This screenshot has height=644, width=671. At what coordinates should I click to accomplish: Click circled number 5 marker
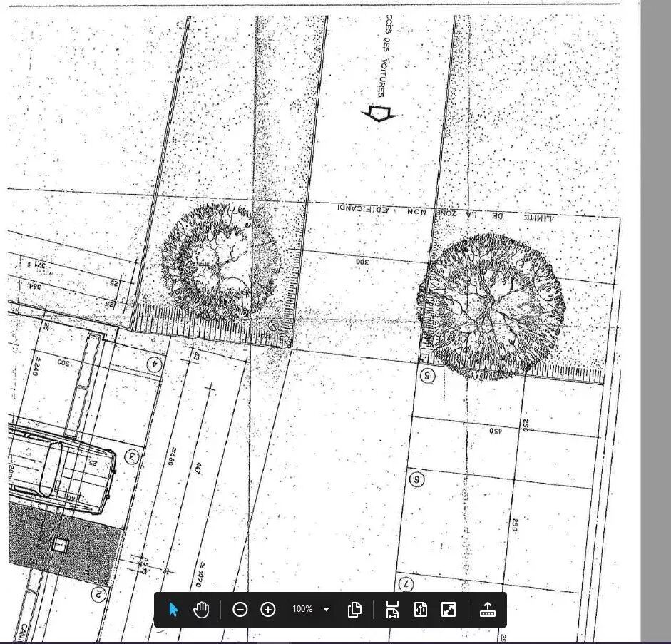427,375
